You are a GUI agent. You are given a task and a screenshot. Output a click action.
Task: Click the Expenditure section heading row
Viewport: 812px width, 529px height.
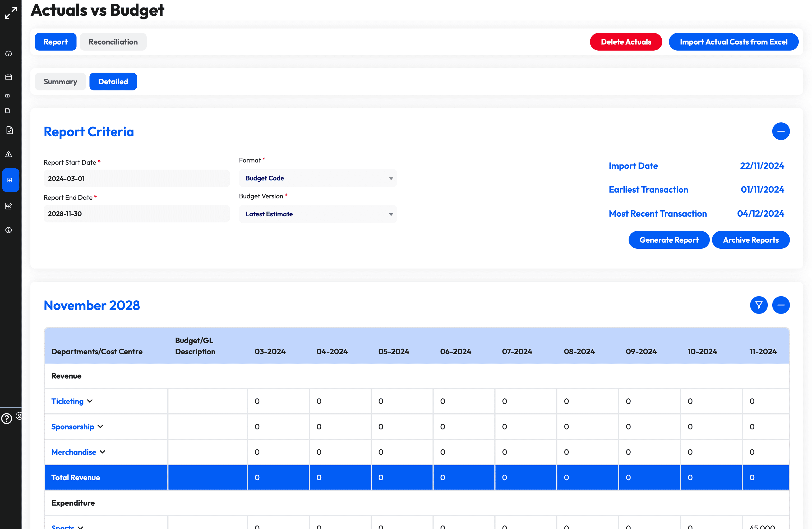coord(417,503)
